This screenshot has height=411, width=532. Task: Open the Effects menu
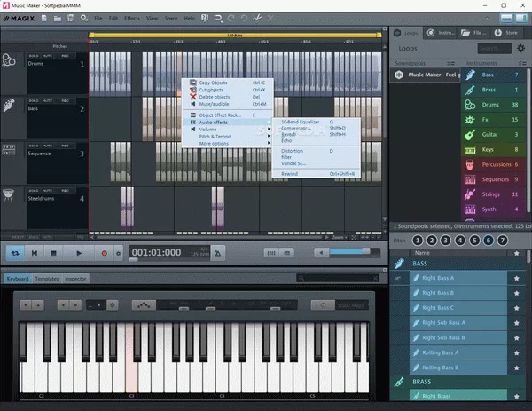(132, 18)
